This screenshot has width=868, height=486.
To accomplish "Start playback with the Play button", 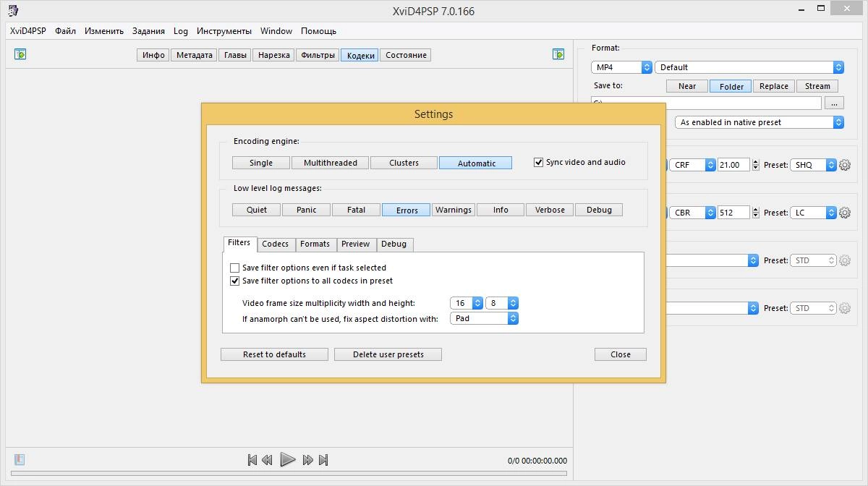I will [287, 459].
